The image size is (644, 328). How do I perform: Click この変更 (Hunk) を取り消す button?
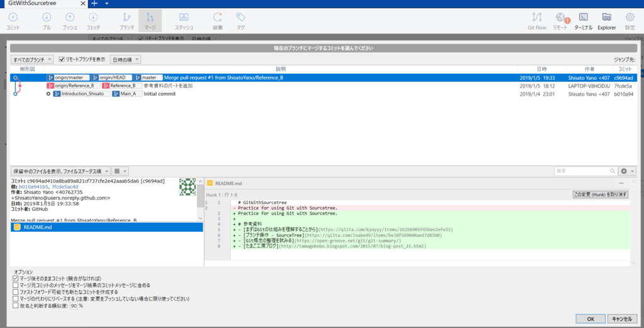coord(600,195)
